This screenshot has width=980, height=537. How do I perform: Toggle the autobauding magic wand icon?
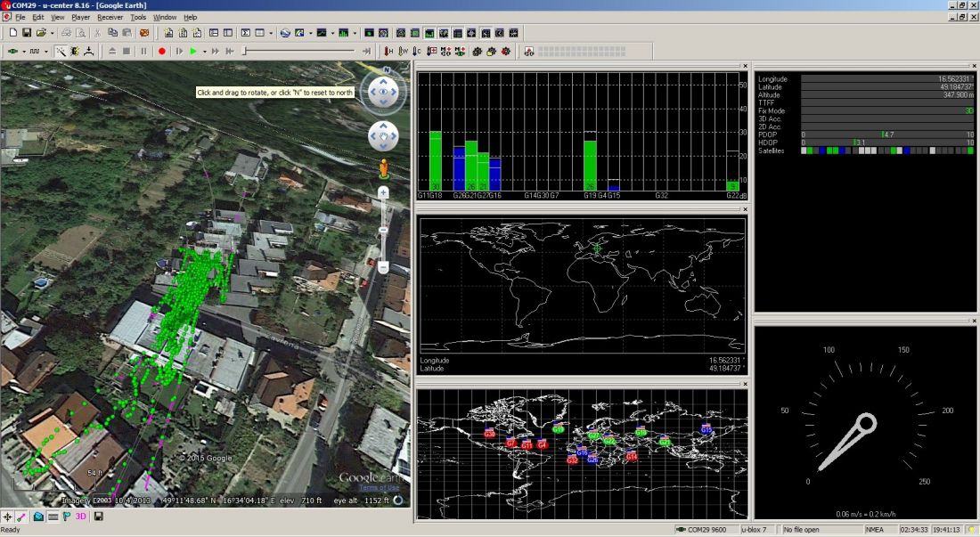point(61,51)
